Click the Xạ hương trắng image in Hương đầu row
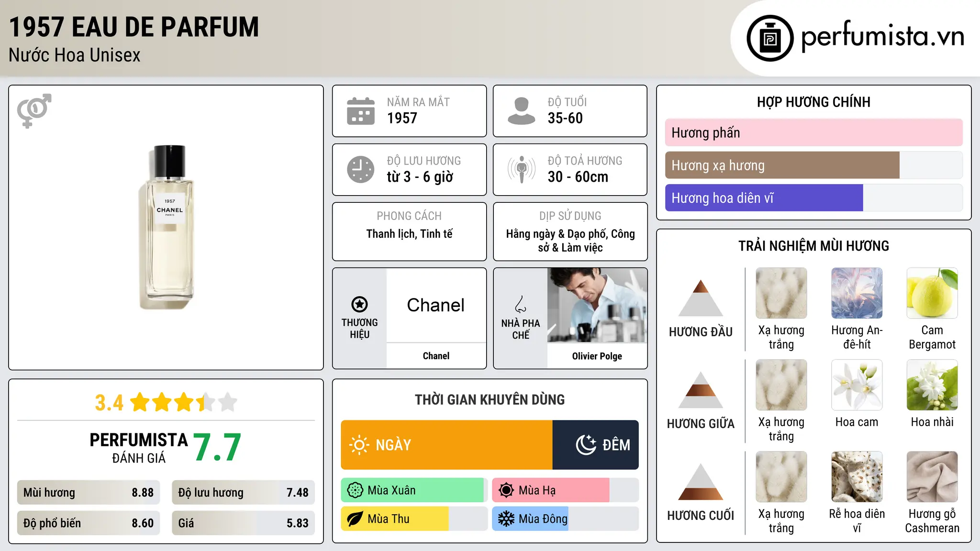This screenshot has width=980, height=551. click(x=781, y=293)
